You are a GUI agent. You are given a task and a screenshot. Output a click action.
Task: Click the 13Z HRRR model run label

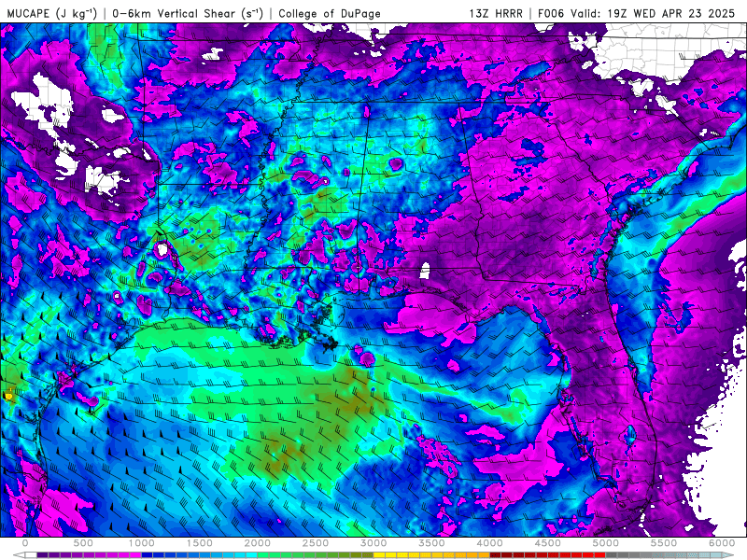[496, 13]
